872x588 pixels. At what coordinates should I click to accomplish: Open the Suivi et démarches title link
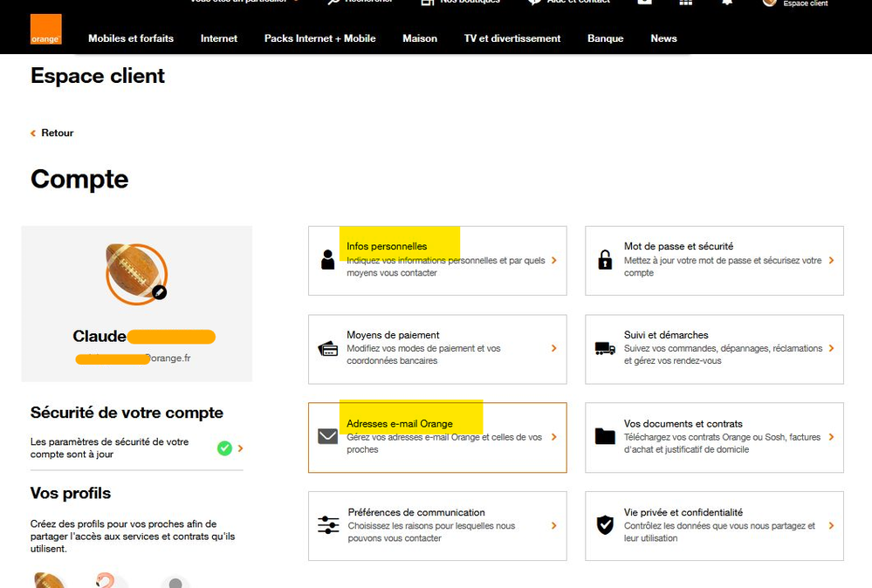[666, 335]
